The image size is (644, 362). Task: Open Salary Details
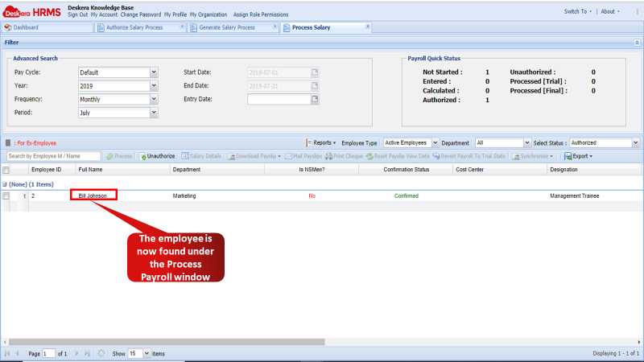[201, 156]
